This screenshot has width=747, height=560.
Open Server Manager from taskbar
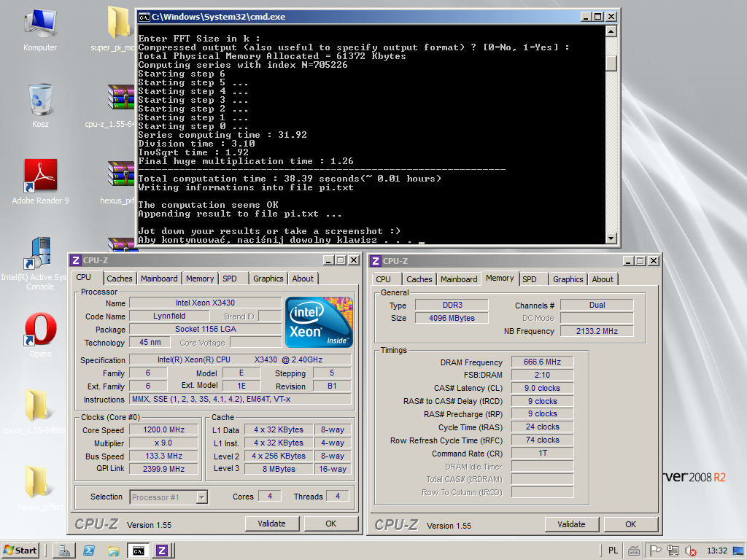(x=64, y=551)
